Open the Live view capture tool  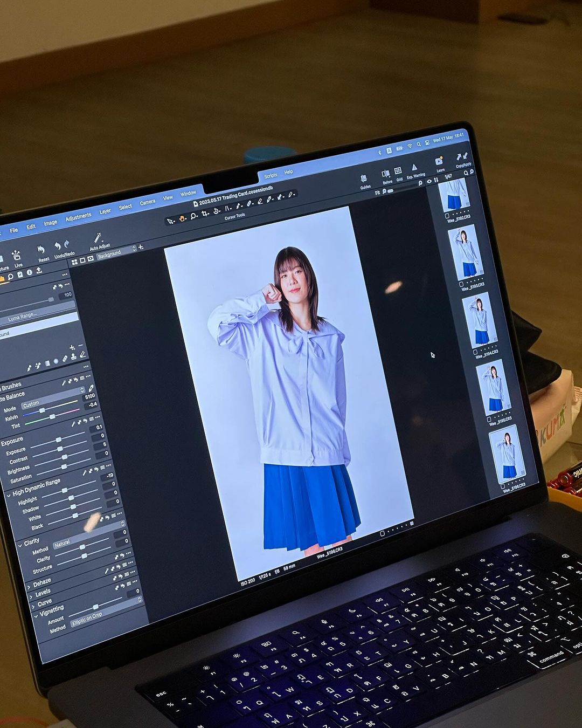pos(16,255)
